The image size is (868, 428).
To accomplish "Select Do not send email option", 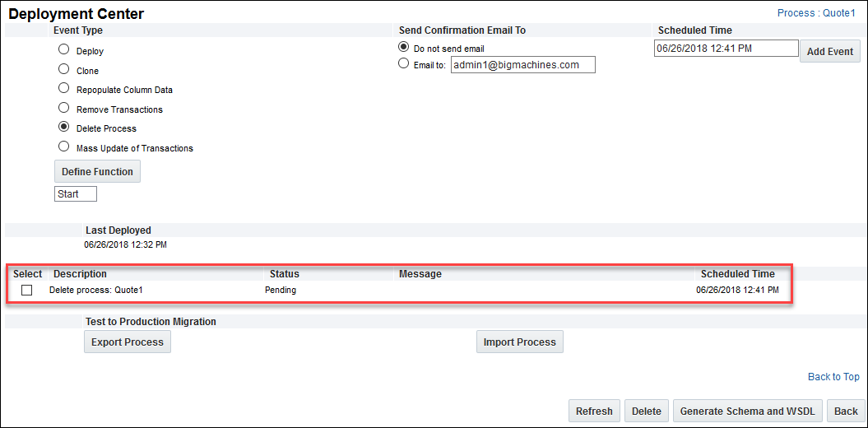I will pyautogui.click(x=403, y=47).
